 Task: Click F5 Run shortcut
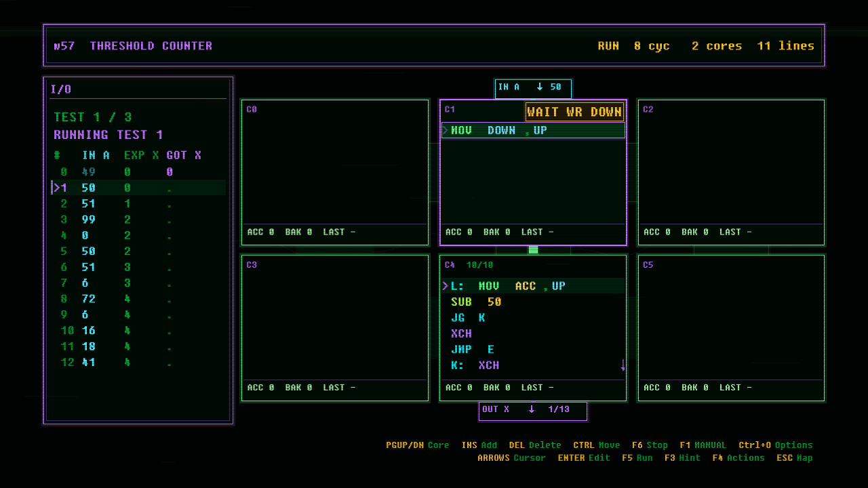coord(637,457)
